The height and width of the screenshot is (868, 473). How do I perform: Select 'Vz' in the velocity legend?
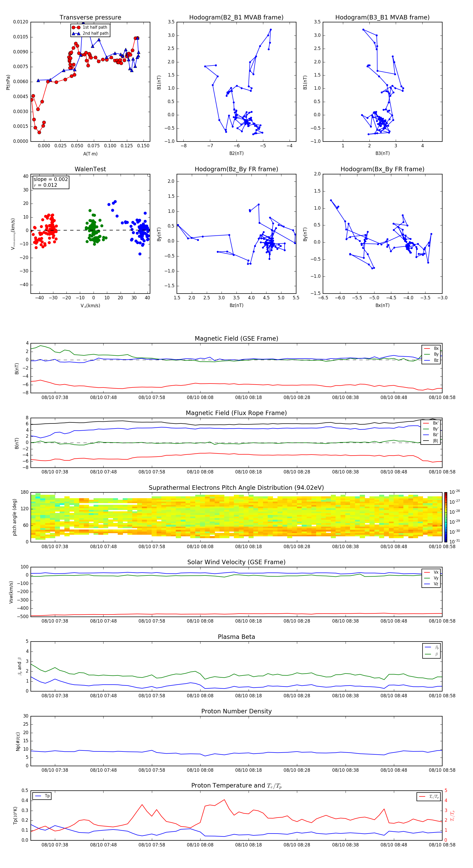431,584
